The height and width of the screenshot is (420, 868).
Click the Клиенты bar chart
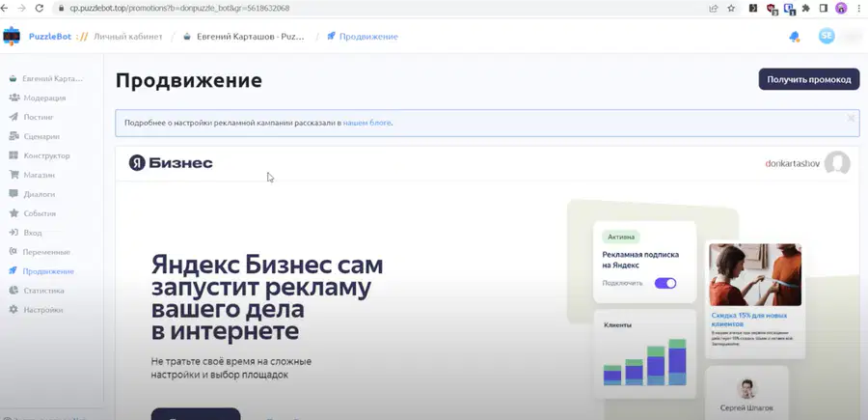(x=644, y=362)
